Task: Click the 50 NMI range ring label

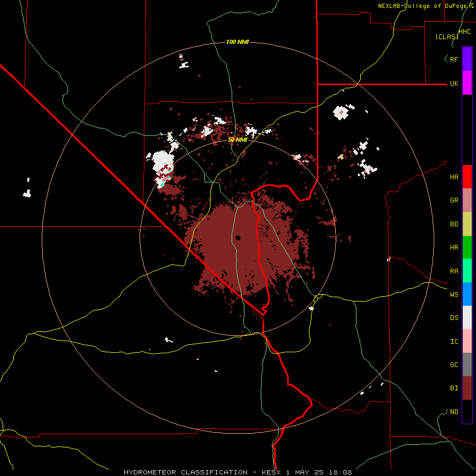Action: coord(237,140)
